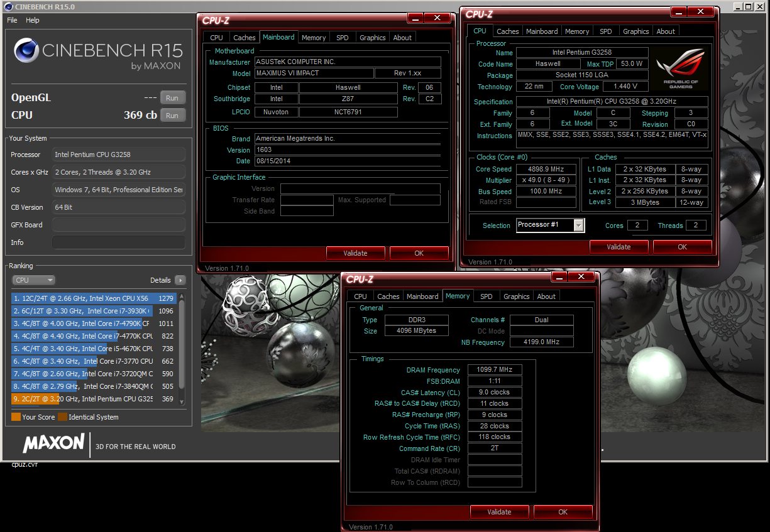The image size is (770, 532).
Task: Click Cinebench title bar app icon
Action: [x=8, y=7]
